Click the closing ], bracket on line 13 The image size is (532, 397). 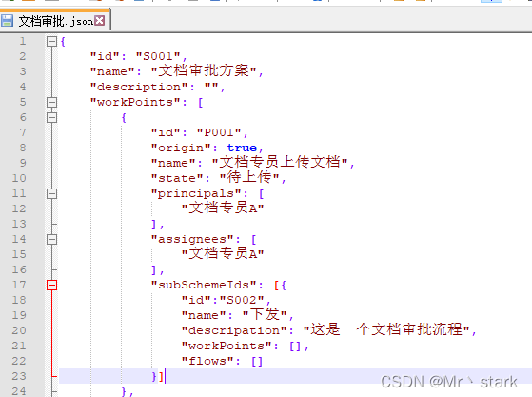click(x=157, y=225)
